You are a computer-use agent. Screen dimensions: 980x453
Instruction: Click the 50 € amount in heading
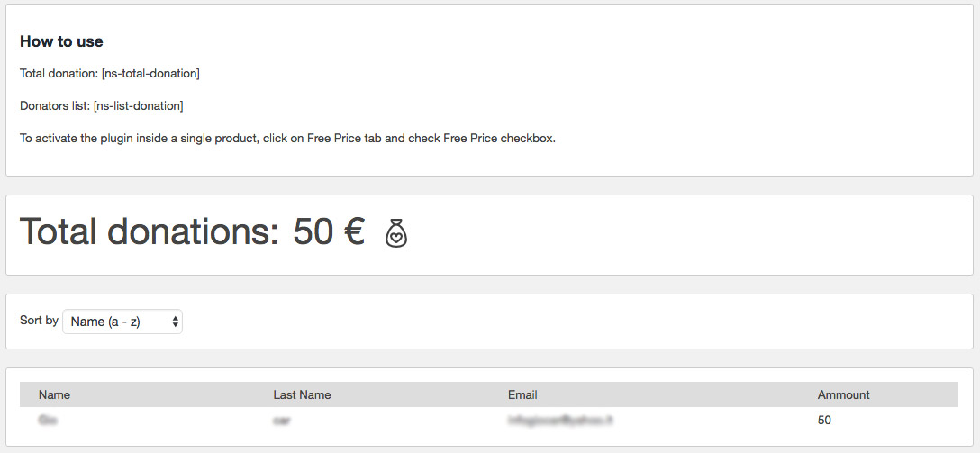(329, 232)
